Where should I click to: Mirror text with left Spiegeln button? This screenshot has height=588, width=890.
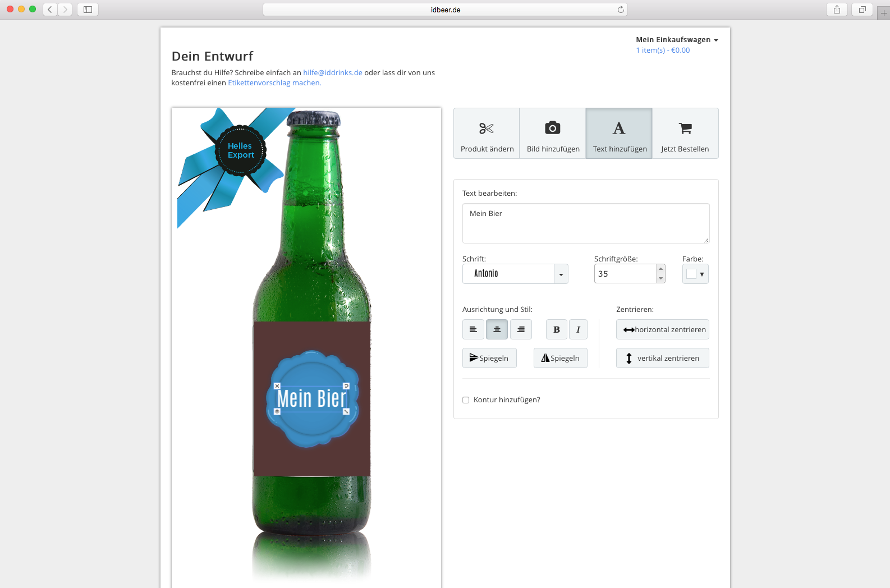(x=489, y=358)
